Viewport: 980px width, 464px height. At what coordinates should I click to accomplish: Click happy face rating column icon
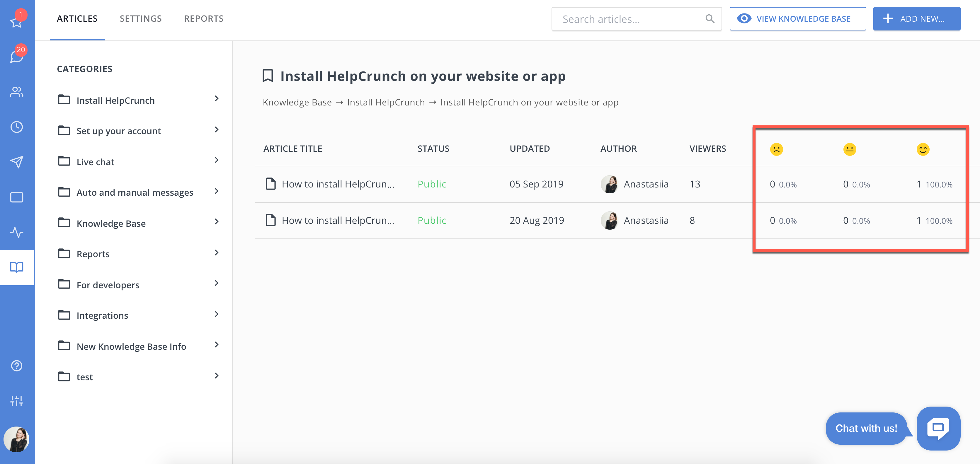[923, 149]
